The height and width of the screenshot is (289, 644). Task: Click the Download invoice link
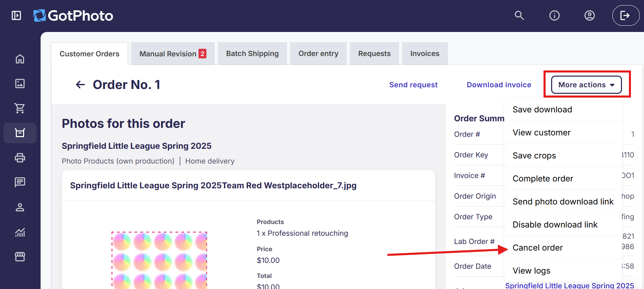(499, 85)
